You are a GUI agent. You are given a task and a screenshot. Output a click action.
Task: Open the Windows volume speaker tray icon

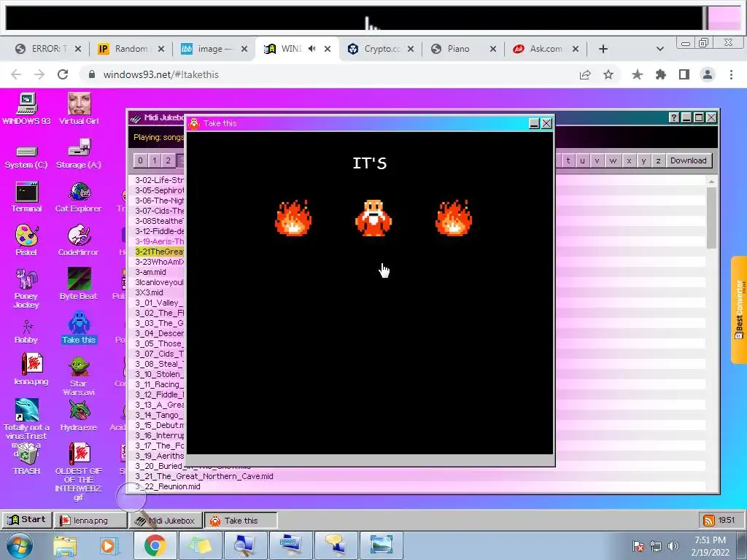pos(673,545)
